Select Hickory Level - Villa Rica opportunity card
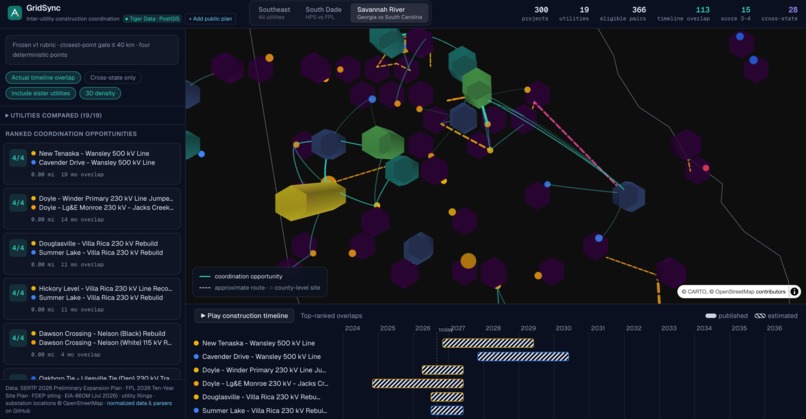 [92, 299]
